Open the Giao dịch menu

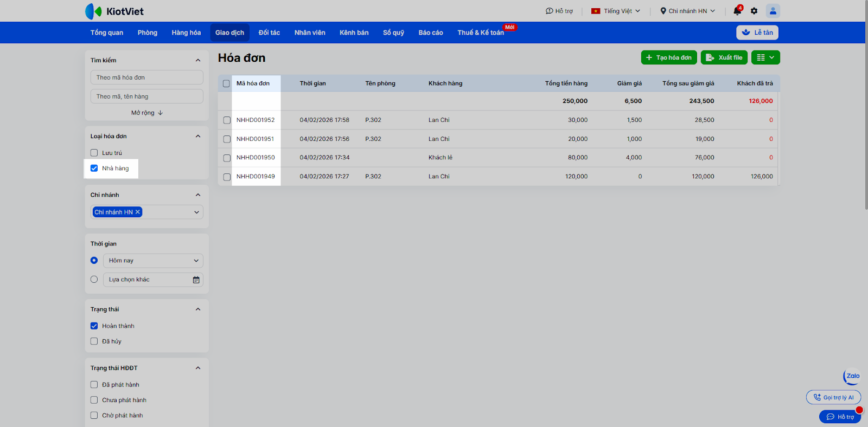click(229, 33)
